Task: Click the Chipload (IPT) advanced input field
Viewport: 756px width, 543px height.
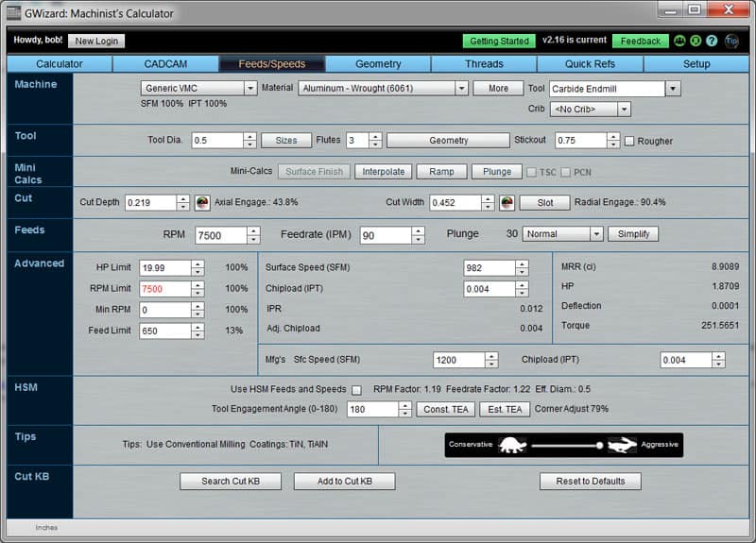Action: point(490,289)
